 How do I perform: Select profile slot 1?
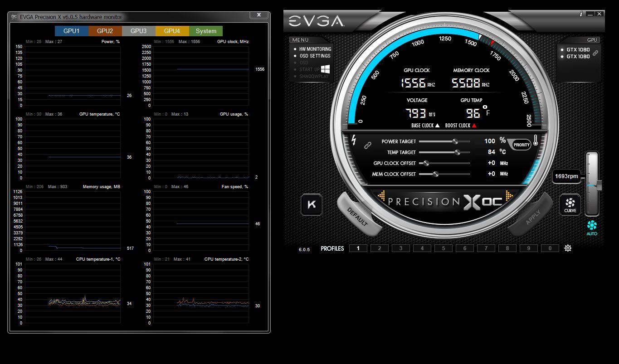click(358, 248)
